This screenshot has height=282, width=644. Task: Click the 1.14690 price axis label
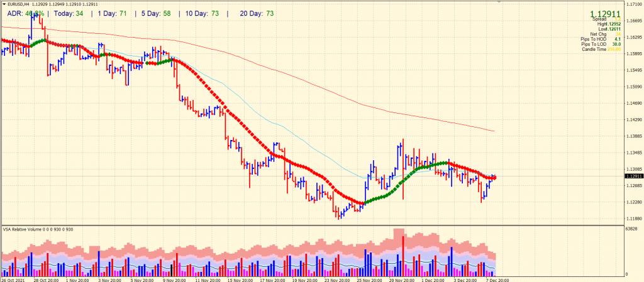pos(633,103)
